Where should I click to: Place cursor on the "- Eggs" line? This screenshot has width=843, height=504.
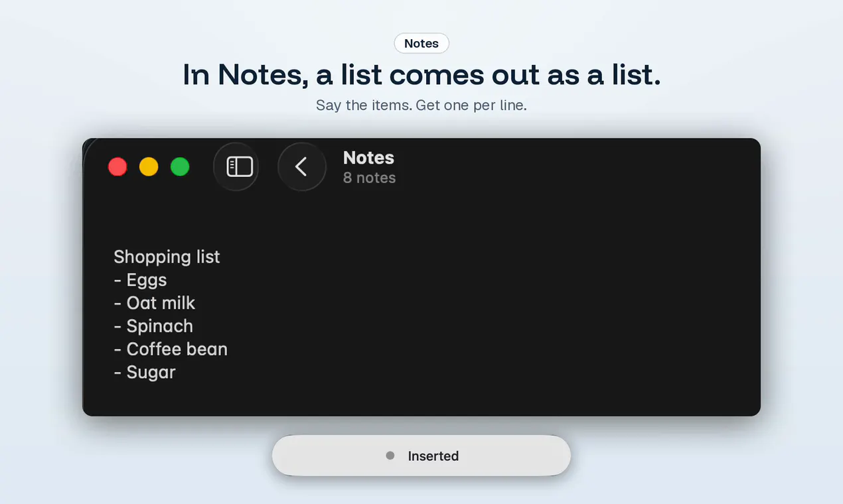[140, 280]
